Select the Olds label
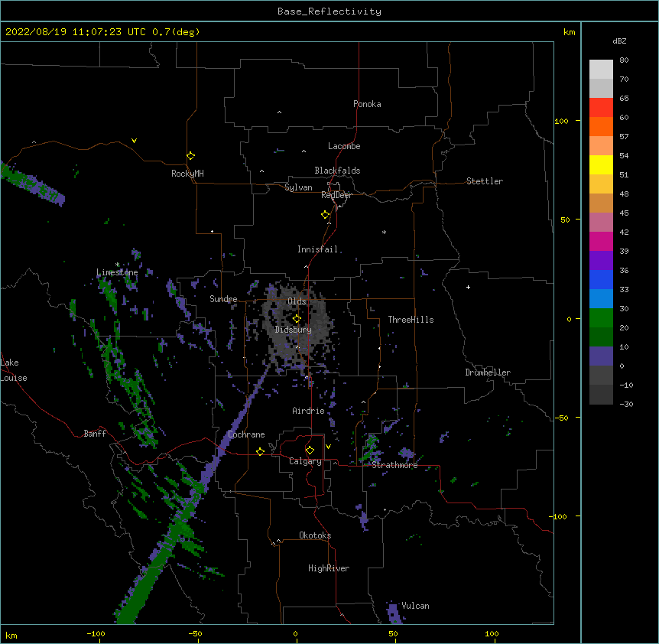The height and width of the screenshot is (644, 659). click(297, 301)
